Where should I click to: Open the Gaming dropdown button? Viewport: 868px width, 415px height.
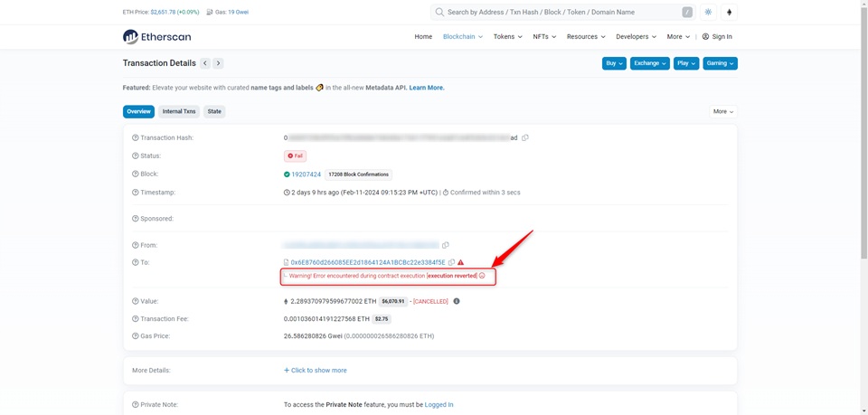720,63
